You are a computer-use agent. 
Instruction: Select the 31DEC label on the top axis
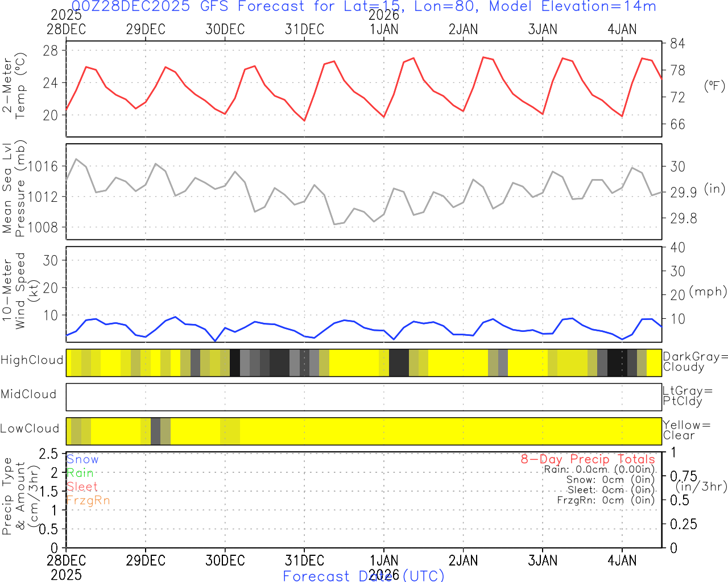[304, 30]
